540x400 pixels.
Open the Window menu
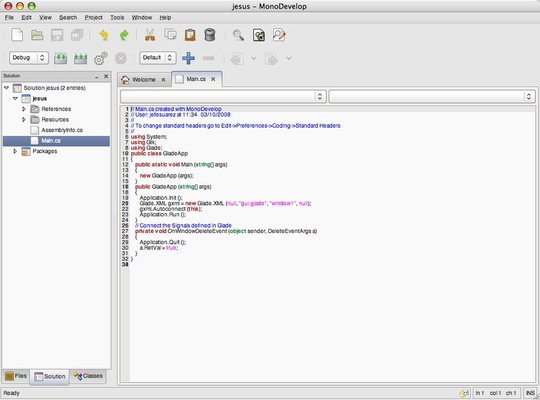pos(142,17)
